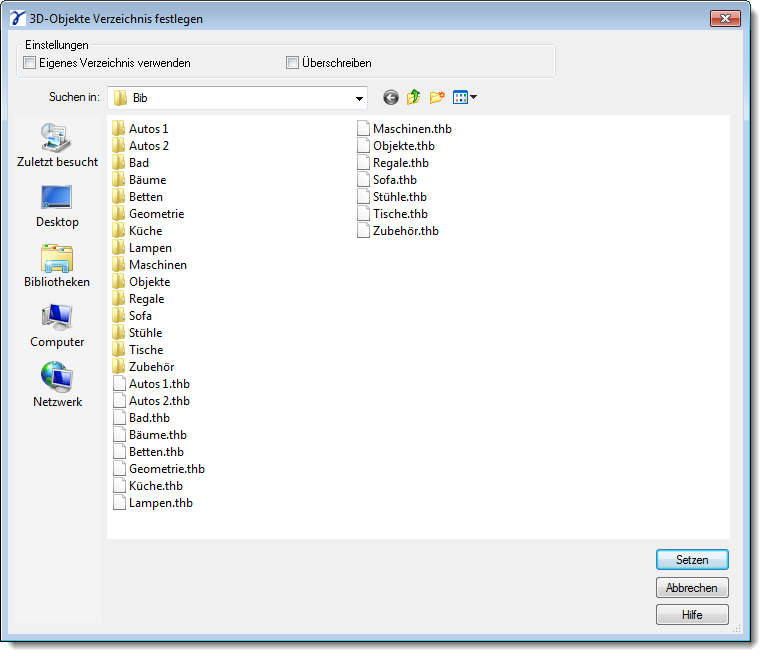Select the Tische folder
This screenshot has width=766, height=657.
coord(138,350)
